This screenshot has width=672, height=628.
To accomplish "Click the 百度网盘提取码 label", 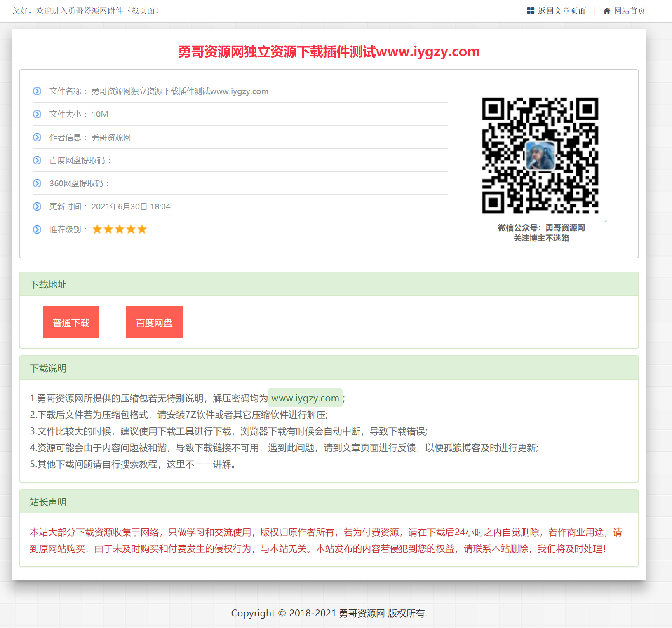I will 80,160.
